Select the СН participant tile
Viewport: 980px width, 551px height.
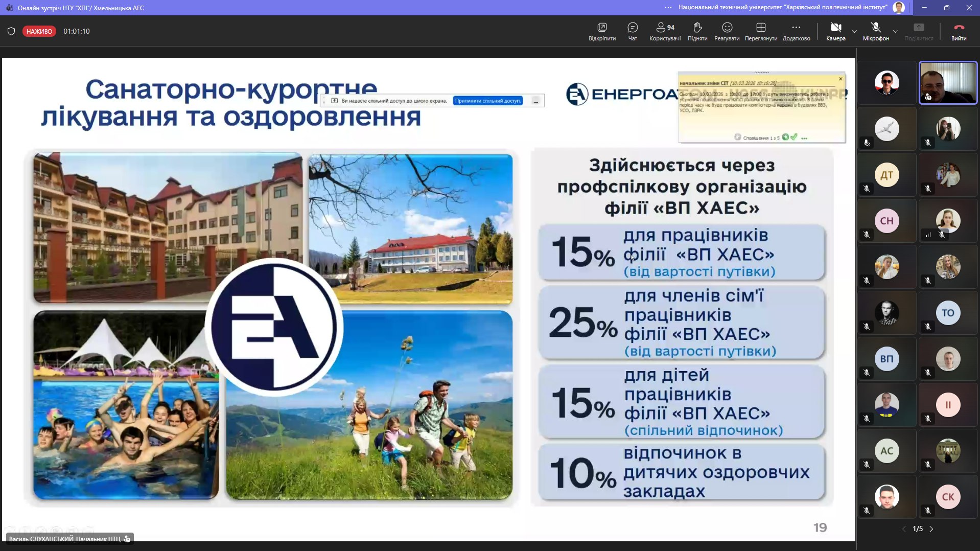coord(887,221)
